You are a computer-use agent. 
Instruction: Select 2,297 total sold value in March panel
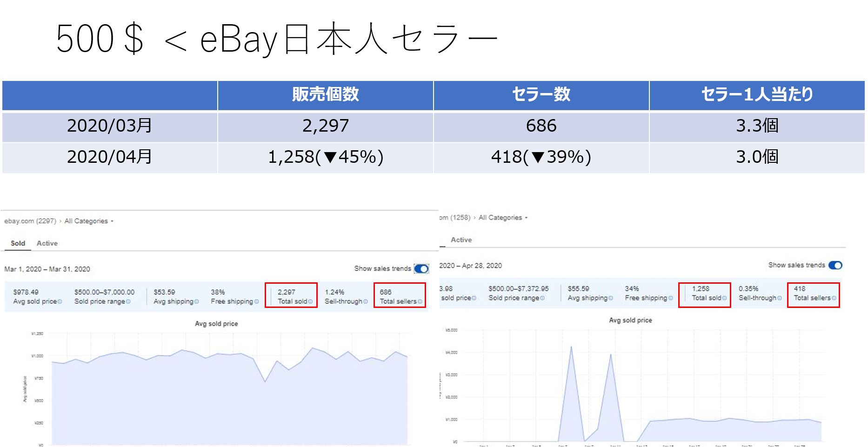tap(286, 292)
